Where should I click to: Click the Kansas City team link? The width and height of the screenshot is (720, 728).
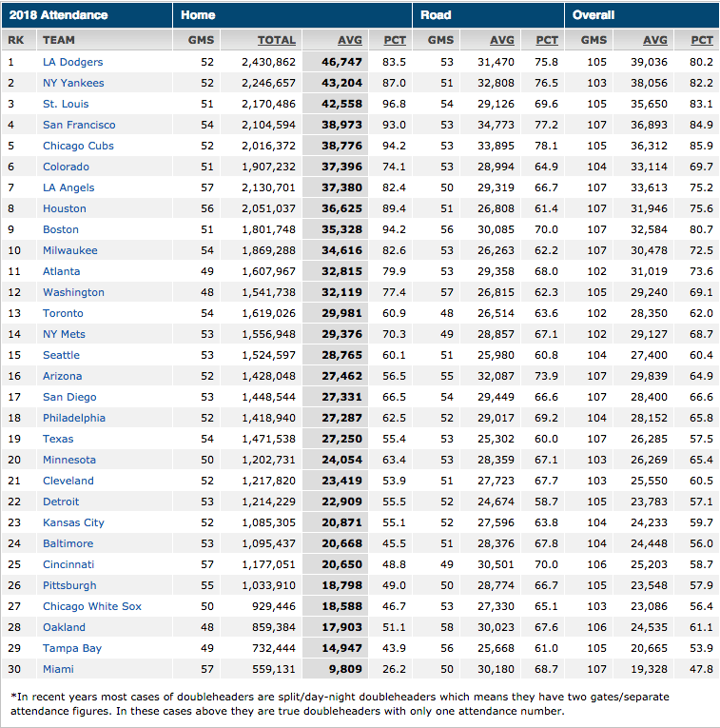click(74, 522)
